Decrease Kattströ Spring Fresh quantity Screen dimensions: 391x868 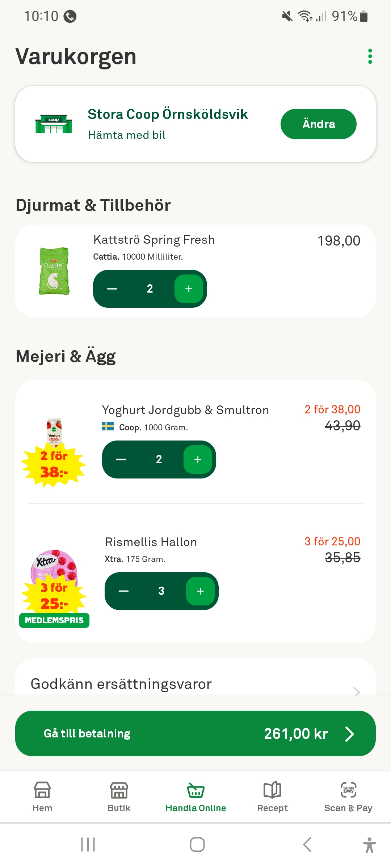coord(112,289)
